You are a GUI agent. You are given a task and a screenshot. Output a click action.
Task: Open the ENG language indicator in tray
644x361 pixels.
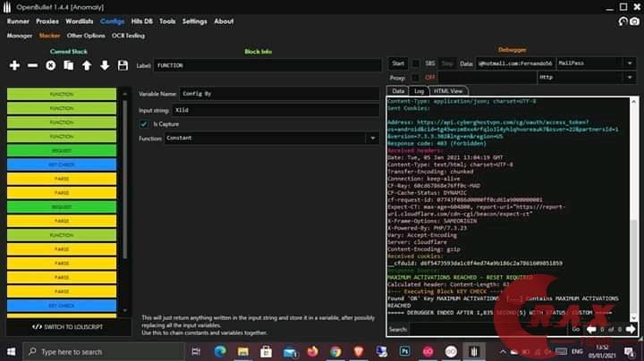point(577,351)
